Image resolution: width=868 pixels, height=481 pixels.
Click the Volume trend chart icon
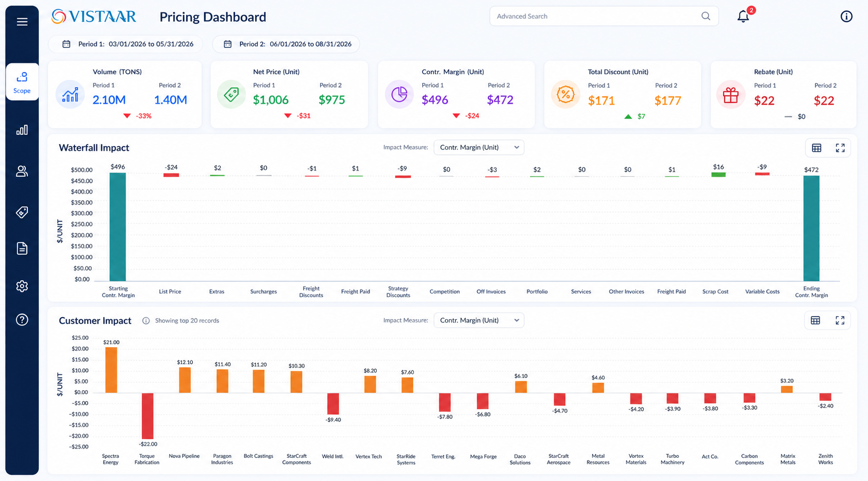click(70, 95)
